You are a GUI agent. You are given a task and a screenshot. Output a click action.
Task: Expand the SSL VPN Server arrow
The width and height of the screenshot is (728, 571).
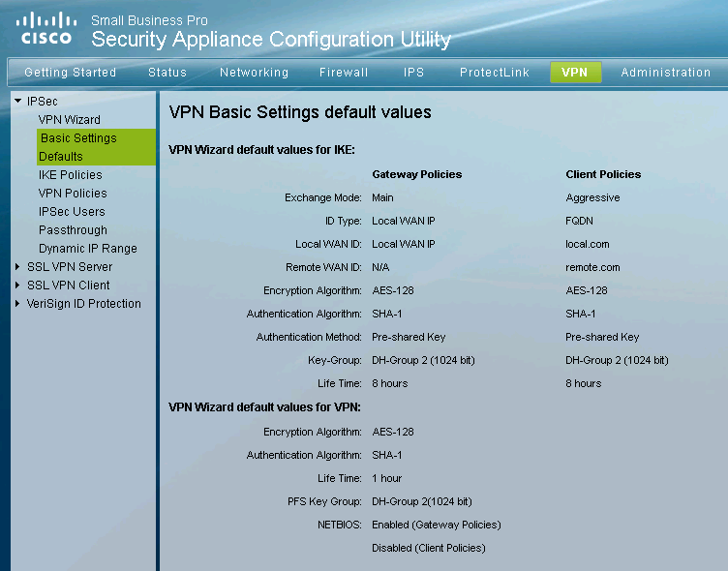17,266
